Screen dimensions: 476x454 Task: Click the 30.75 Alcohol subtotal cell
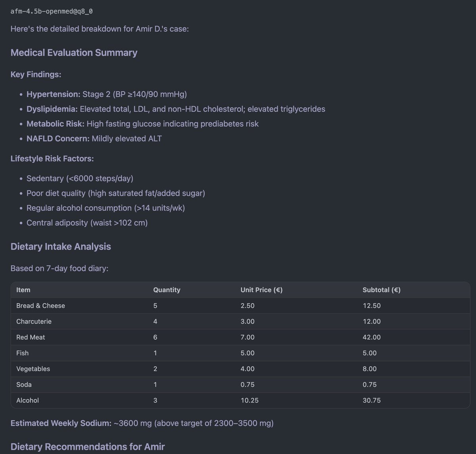coord(371,400)
